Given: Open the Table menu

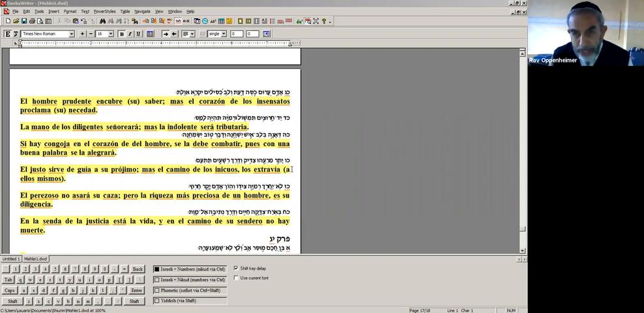Looking at the screenshot, I should pos(125,12).
